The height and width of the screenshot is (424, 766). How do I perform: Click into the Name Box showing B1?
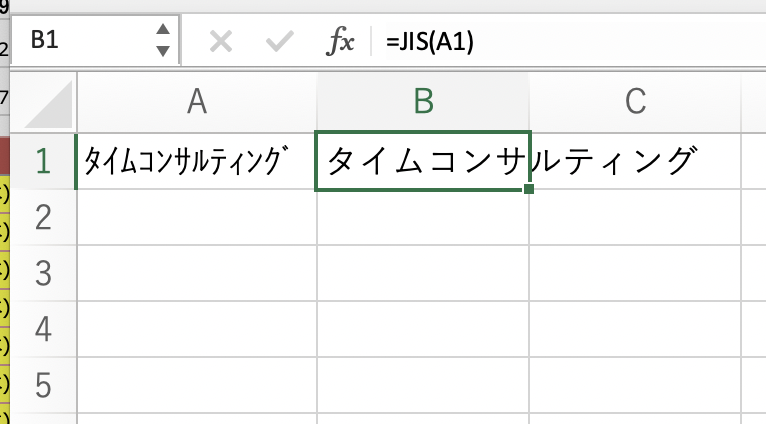pos(80,41)
